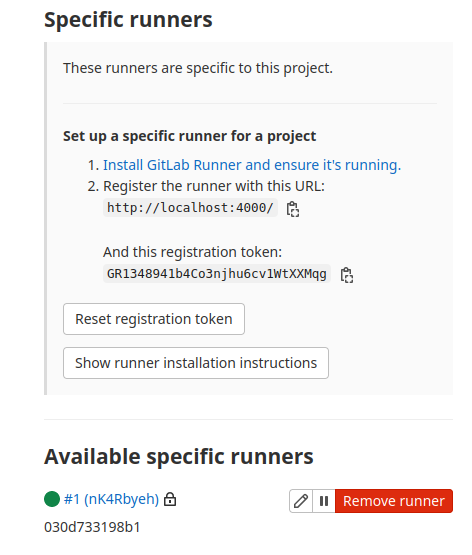
Task: Copy the runner URL to clipboard
Action: point(293,209)
